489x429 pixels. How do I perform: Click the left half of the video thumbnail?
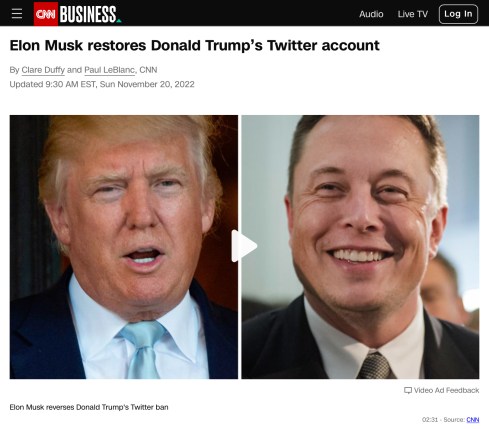tap(124, 247)
